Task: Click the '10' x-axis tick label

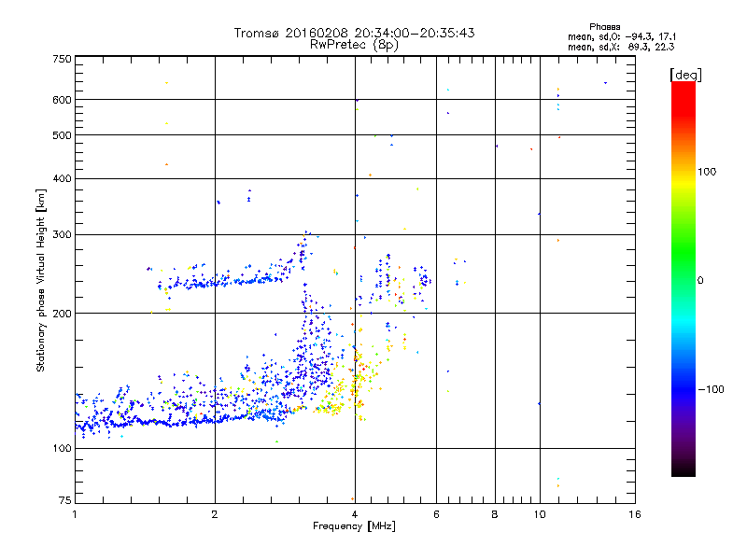Action: (x=540, y=514)
